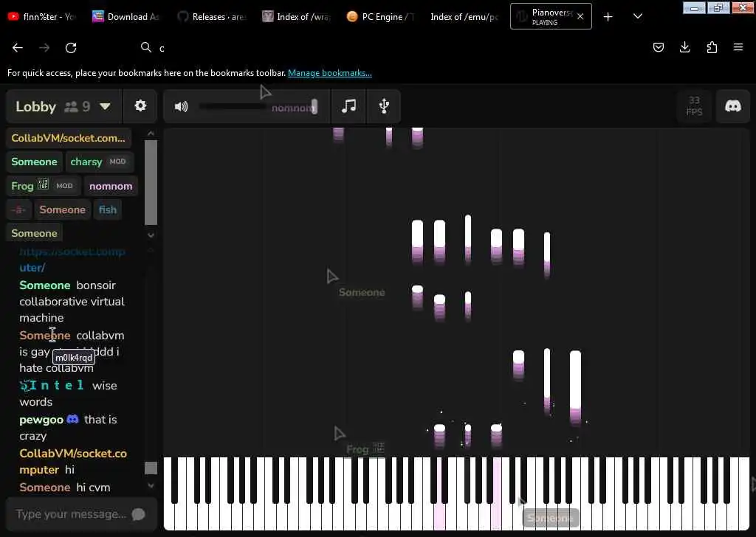756x537 pixels.
Task: Click the chat scrollbar thumb
Action: (151, 468)
